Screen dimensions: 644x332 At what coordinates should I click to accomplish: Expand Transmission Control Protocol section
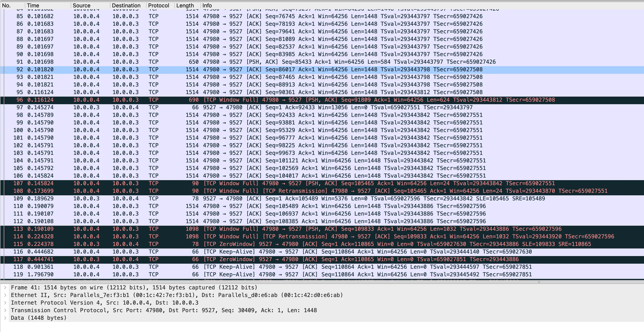click(x=5, y=310)
